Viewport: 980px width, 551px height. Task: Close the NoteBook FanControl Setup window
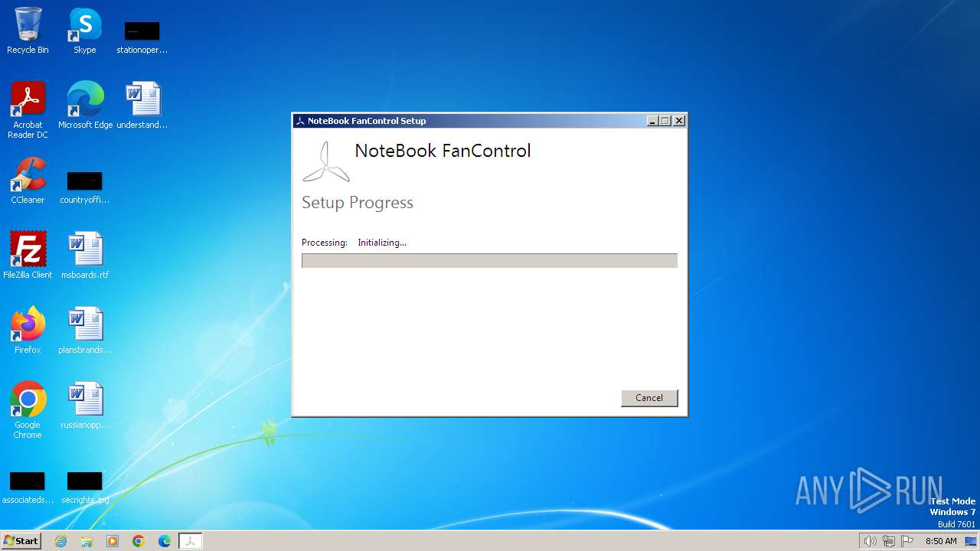click(678, 121)
